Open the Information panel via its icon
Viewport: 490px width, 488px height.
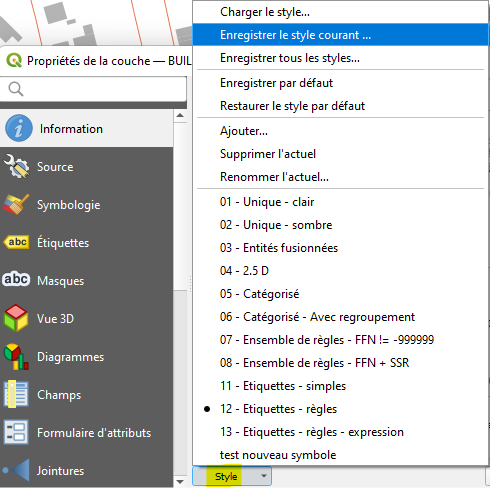[19, 128]
